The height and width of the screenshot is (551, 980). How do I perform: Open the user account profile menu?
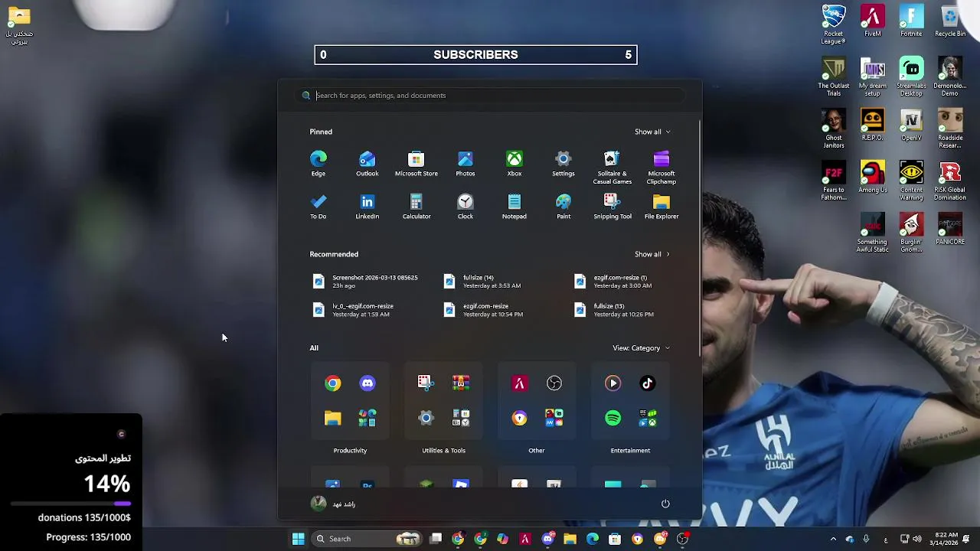(x=334, y=504)
